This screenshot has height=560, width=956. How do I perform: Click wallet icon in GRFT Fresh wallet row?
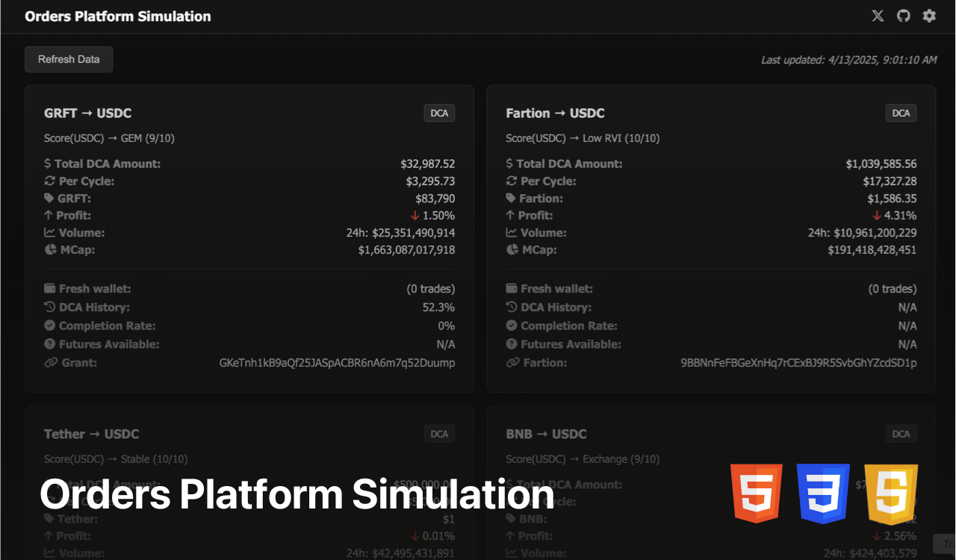tap(50, 288)
